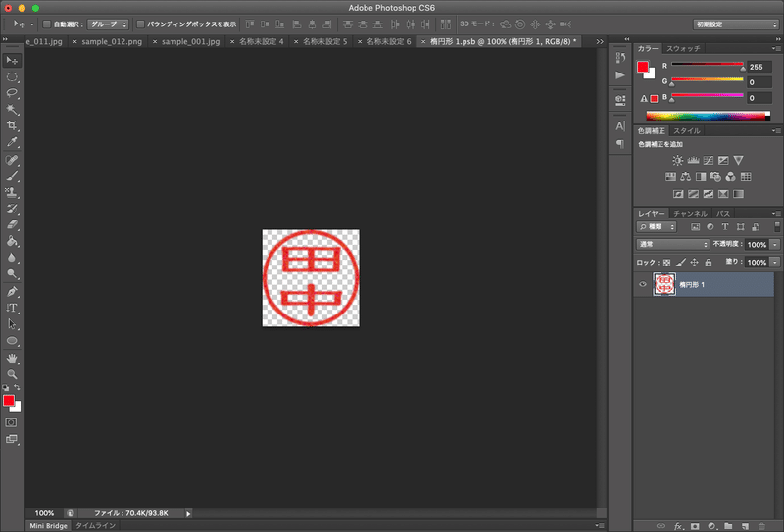Select the Vertical Type tool
This screenshot has height=532, width=784.
(12, 308)
